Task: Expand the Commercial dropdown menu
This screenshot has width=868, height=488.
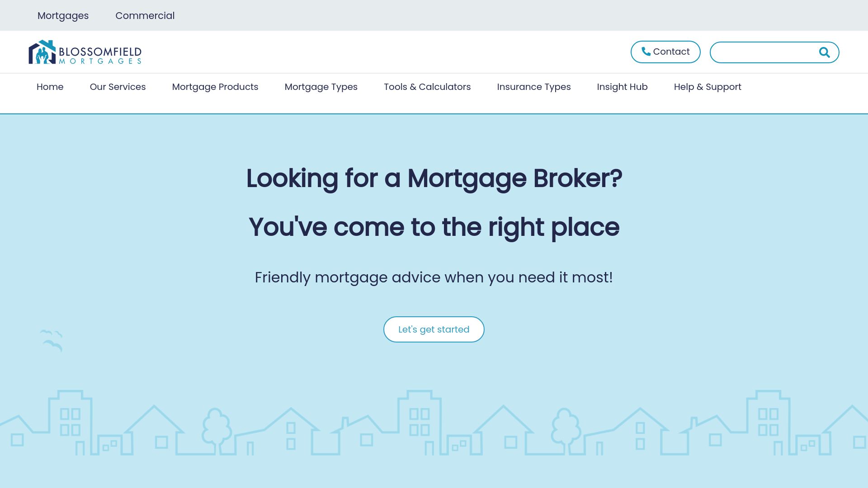Action: [145, 15]
